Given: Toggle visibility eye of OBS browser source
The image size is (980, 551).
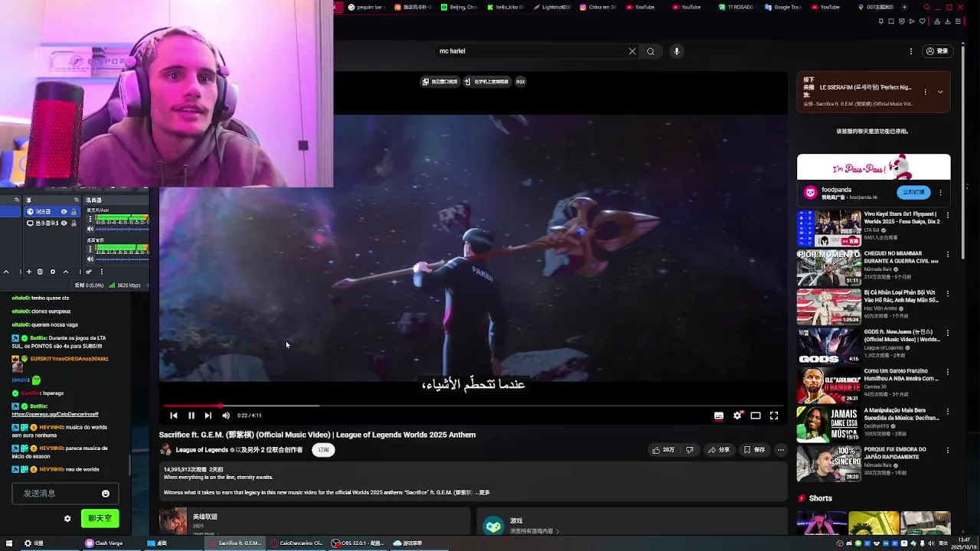Looking at the screenshot, I should (x=64, y=212).
